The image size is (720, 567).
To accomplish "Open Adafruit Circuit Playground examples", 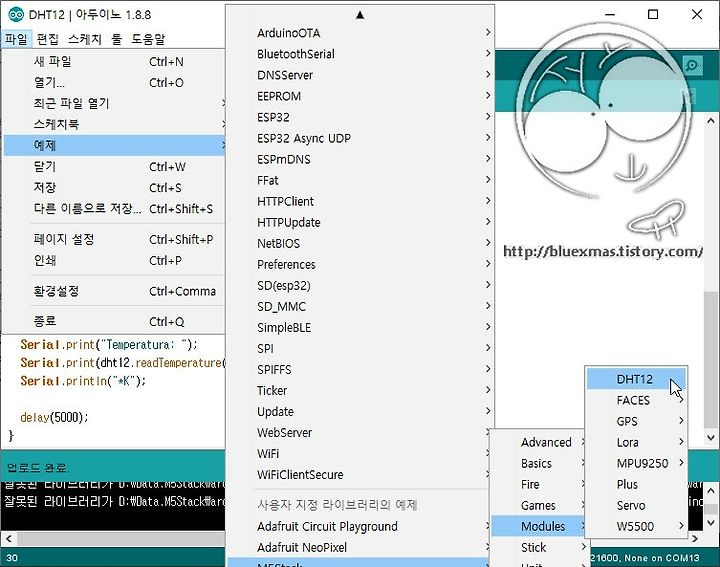I will click(358, 526).
